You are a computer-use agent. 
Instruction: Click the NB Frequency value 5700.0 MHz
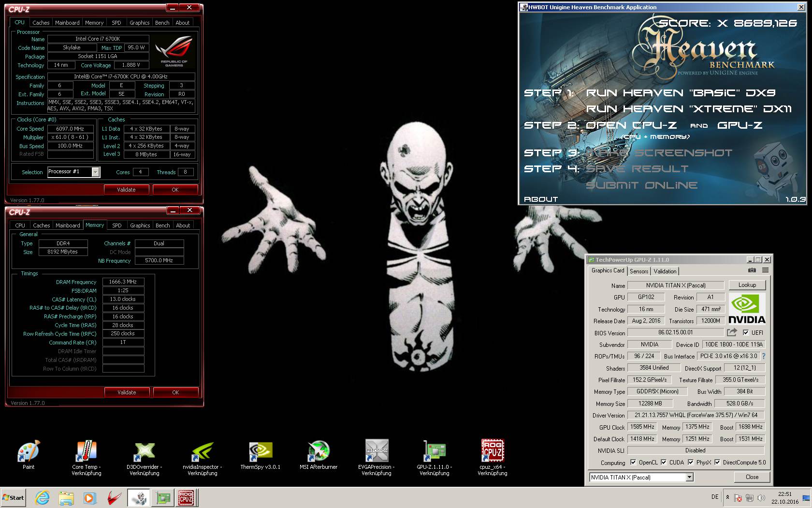click(x=159, y=260)
